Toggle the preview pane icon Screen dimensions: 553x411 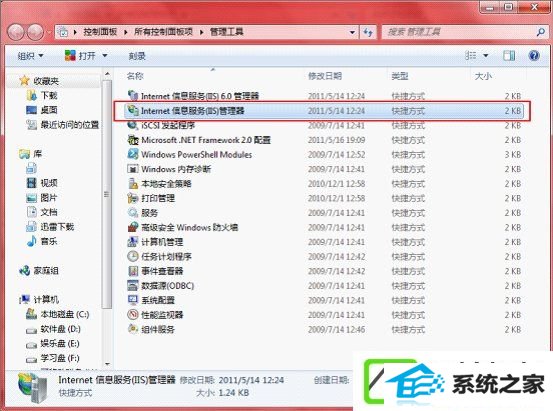point(509,55)
